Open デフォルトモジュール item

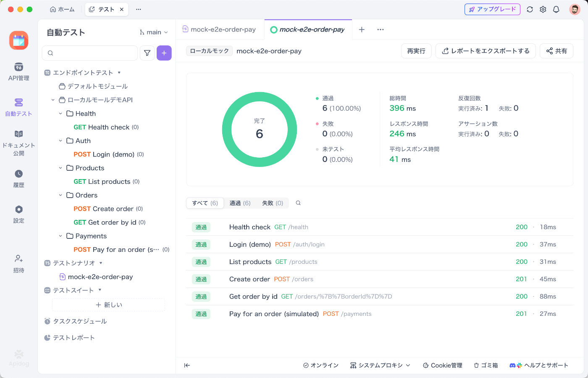click(x=93, y=86)
